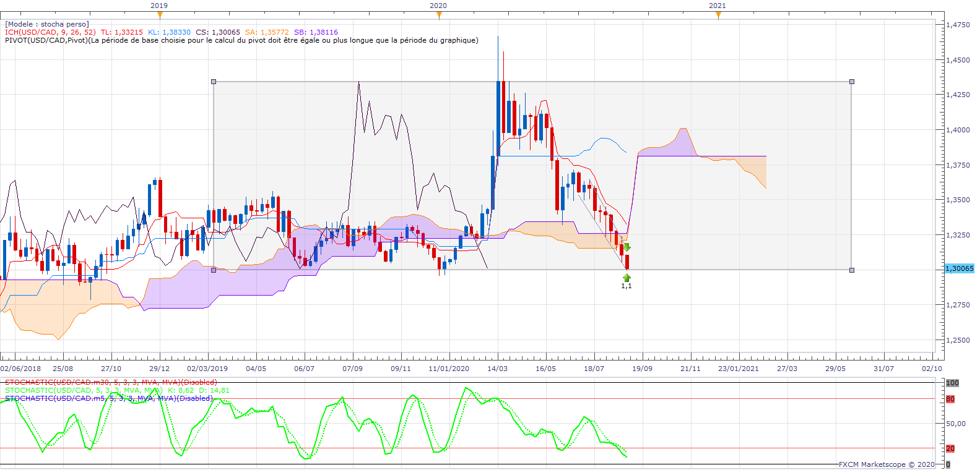This screenshot has height=470, width=980.
Task: Click the "CS: 1,30065" Ichimoku value
Action: 218,32
